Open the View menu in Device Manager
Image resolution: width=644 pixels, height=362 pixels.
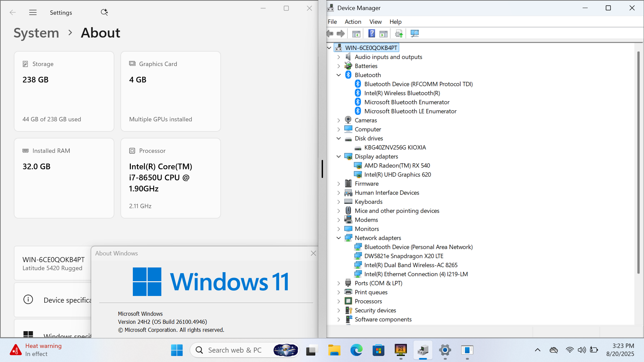[x=375, y=22]
